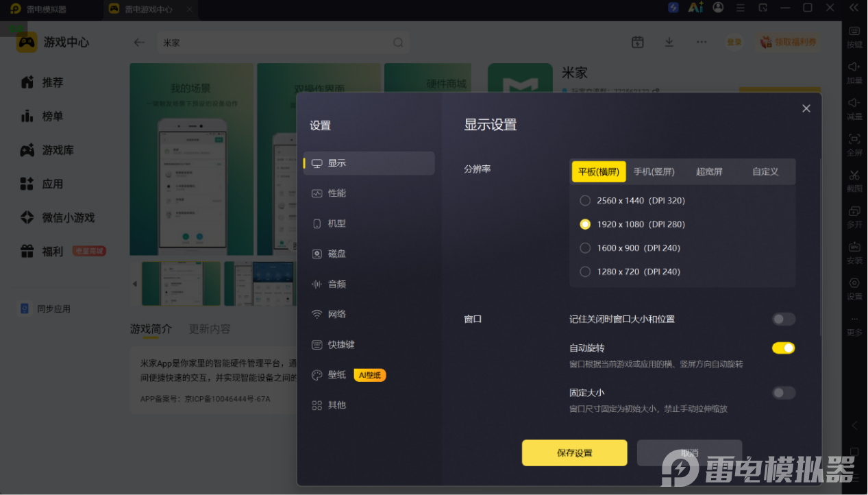The height and width of the screenshot is (495, 868).
Task: Open 推荐 in game center sidebar
Action: point(42,82)
